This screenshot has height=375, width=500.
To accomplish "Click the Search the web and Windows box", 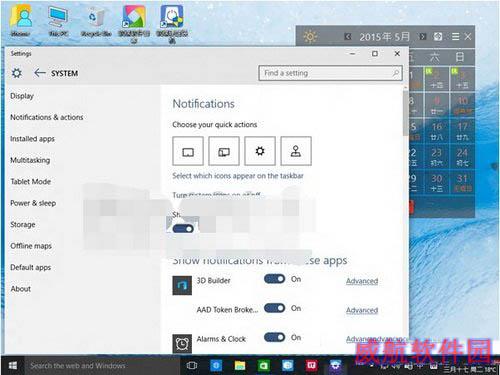I will point(102,366).
